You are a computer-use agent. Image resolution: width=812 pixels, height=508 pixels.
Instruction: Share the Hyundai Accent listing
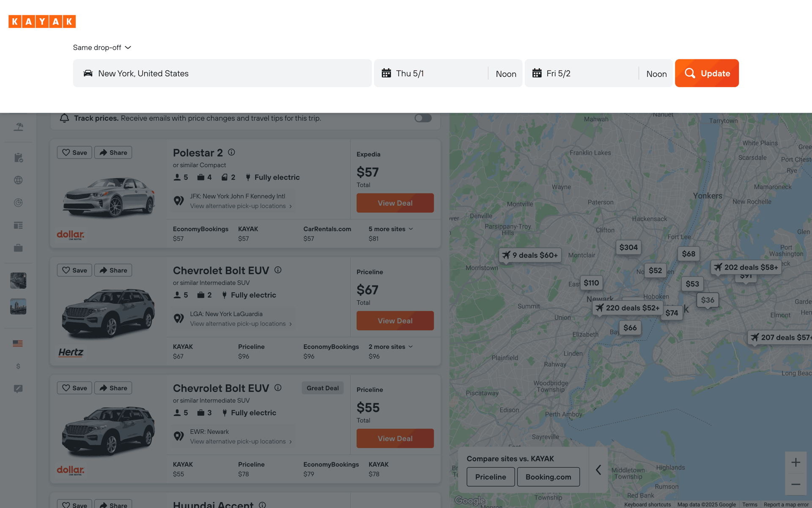(x=113, y=504)
